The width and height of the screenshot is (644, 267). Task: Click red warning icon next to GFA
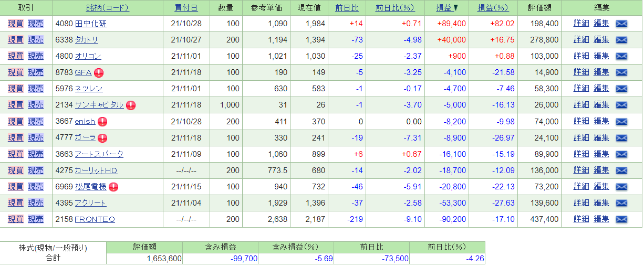tap(99, 73)
